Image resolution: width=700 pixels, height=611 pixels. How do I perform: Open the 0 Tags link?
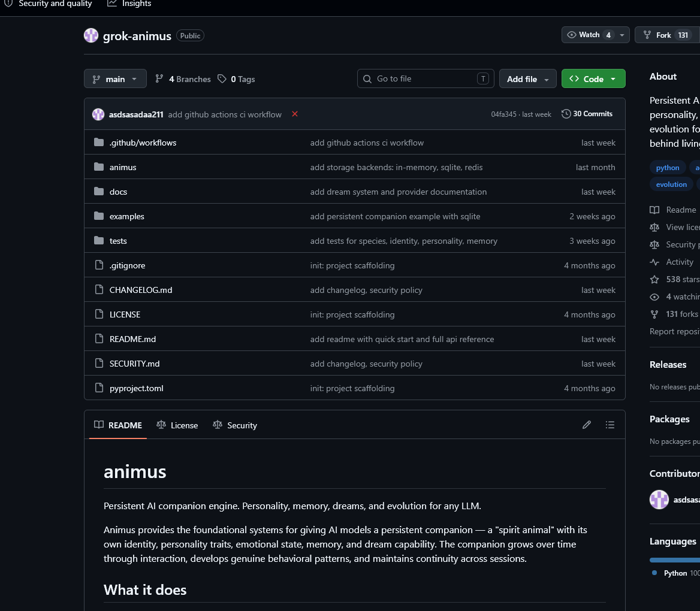(236, 79)
